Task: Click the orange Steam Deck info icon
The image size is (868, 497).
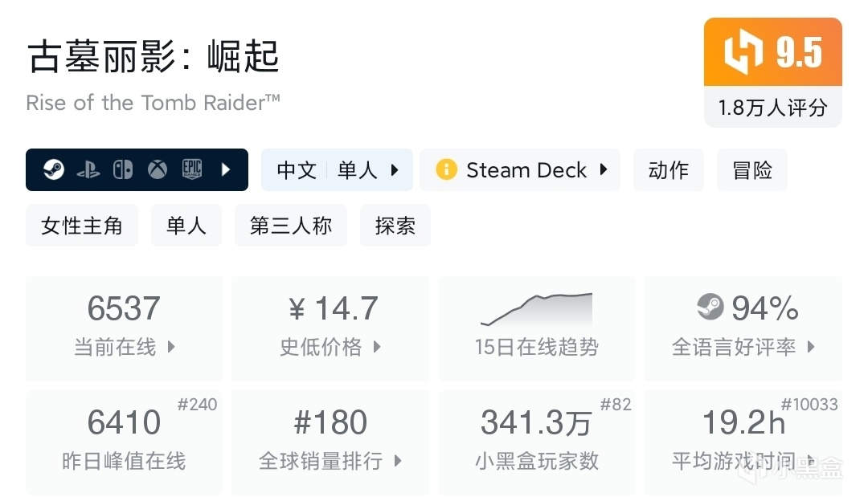Action: pos(445,169)
